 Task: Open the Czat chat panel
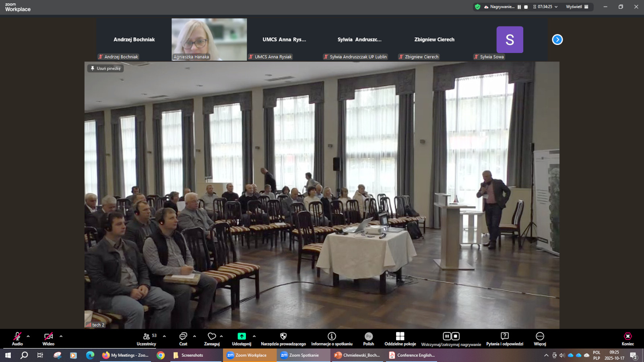point(183,338)
